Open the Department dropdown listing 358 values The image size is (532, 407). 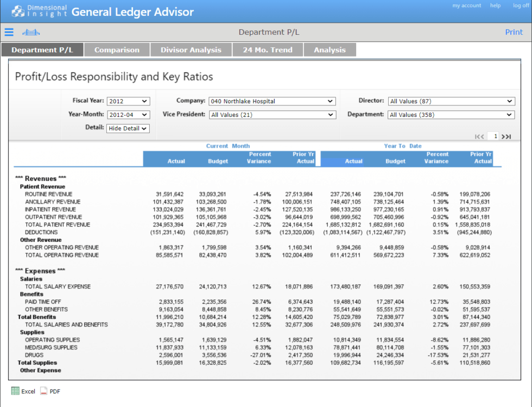pos(452,115)
